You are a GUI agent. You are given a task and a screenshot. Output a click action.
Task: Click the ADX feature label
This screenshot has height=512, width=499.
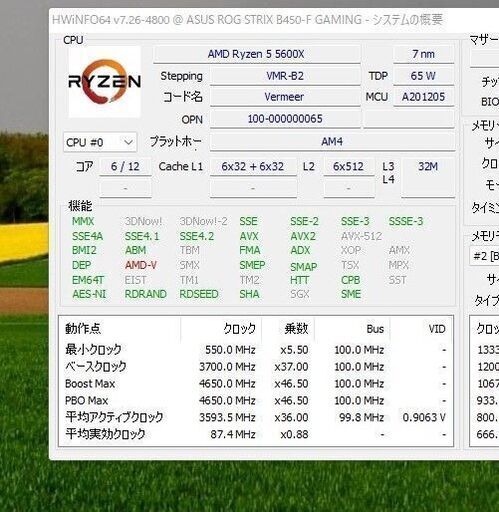pyautogui.click(x=300, y=250)
